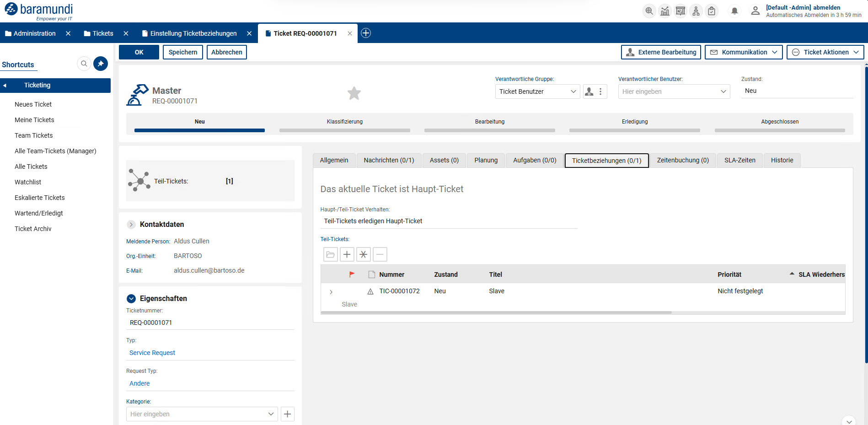Expand the TIC-00001072 row

(x=331, y=292)
